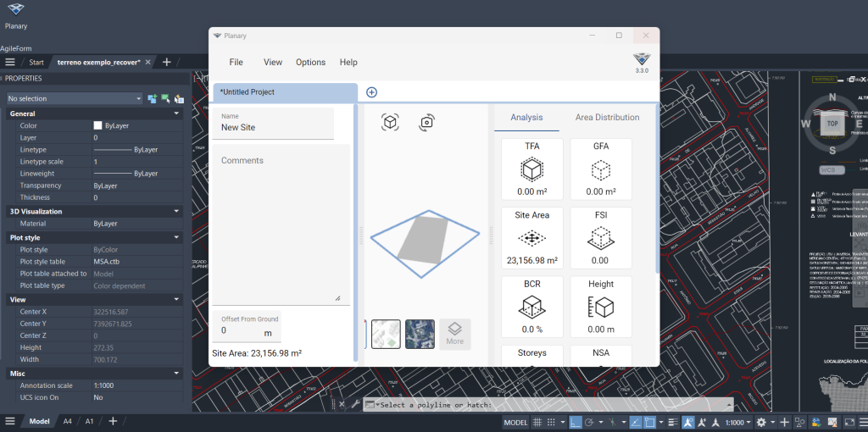The width and height of the screenshot is (868, 432).
Task: Toggle annotation objects visibility in status bar
Action: [x=688, y=423]
